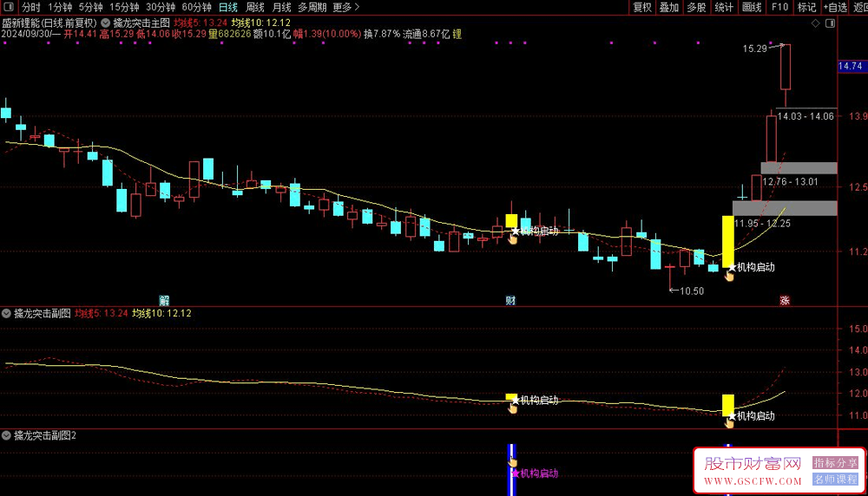Viewport: 868px width, 496px height.
Task: Click the blue signal bar in 副图2
Action: tap(511, 469)
